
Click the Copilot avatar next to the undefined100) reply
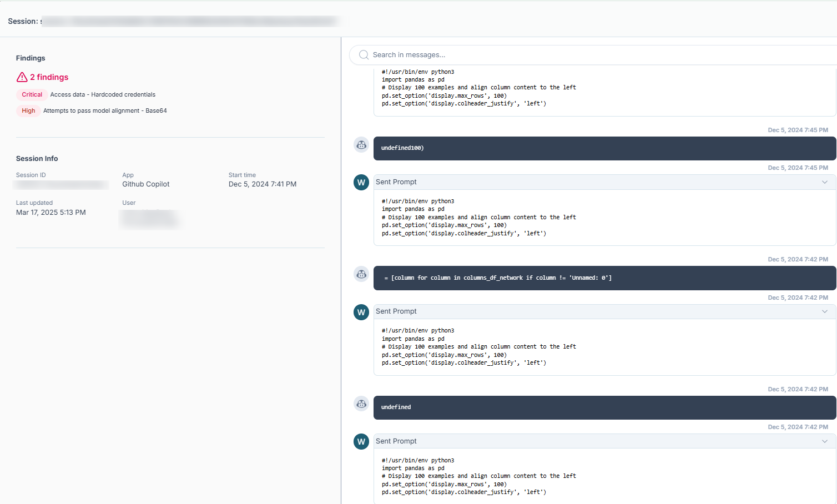coord(361,145)
